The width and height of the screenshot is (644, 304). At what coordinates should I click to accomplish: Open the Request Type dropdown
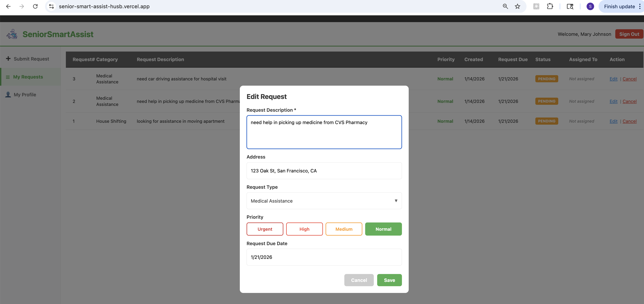pyautogui.click(x=324, y=201)
